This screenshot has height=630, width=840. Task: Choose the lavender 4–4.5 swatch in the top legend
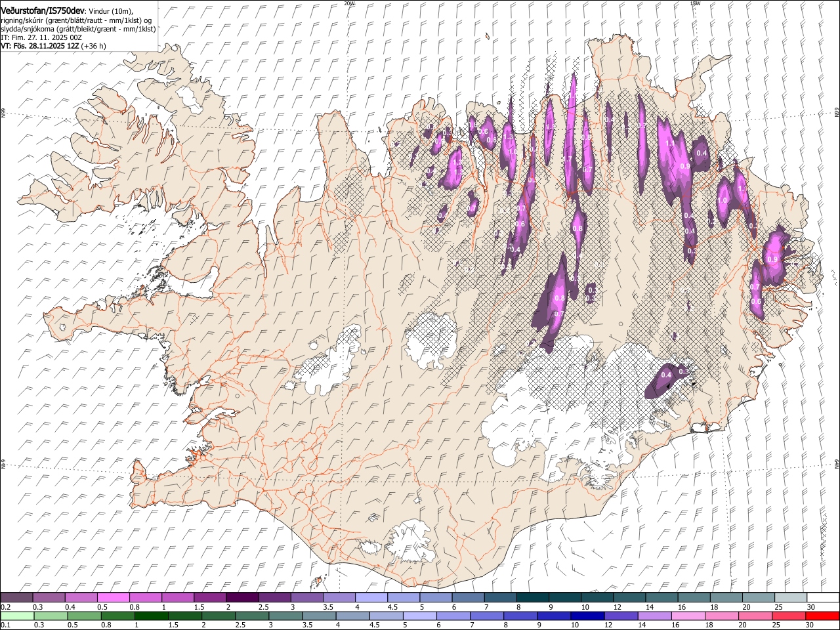coord(371,597)
